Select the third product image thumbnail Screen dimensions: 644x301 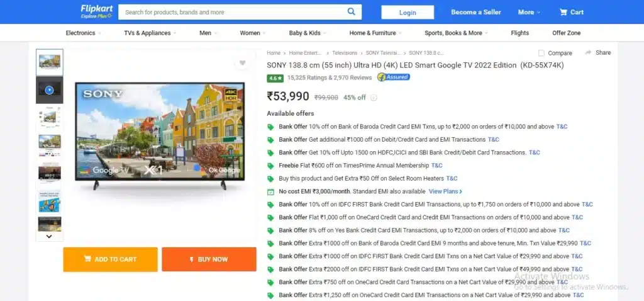[x=49, y=118]
